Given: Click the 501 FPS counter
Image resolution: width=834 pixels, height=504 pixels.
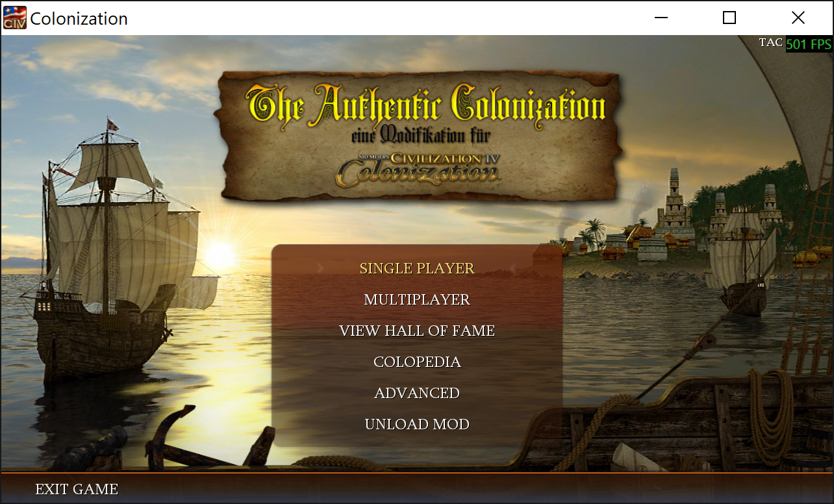Looking at the screenshot, I should tap(809, 44).
